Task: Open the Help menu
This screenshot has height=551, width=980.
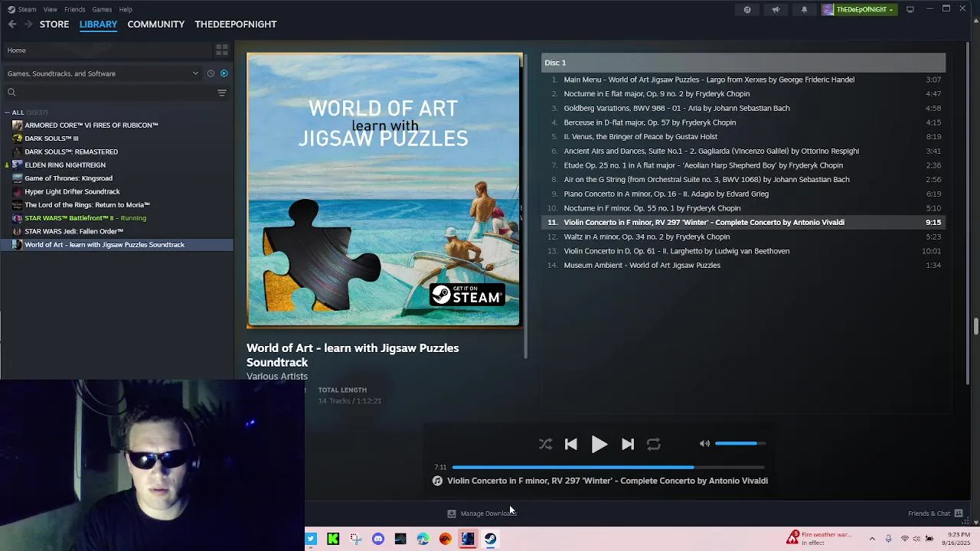Action: (126, 9)
